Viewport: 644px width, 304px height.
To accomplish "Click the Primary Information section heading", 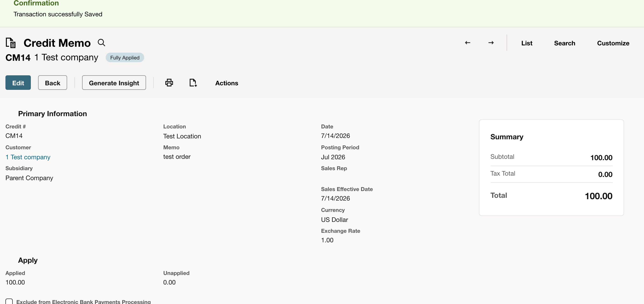I will pyautogui.click(x=53, y=114).
